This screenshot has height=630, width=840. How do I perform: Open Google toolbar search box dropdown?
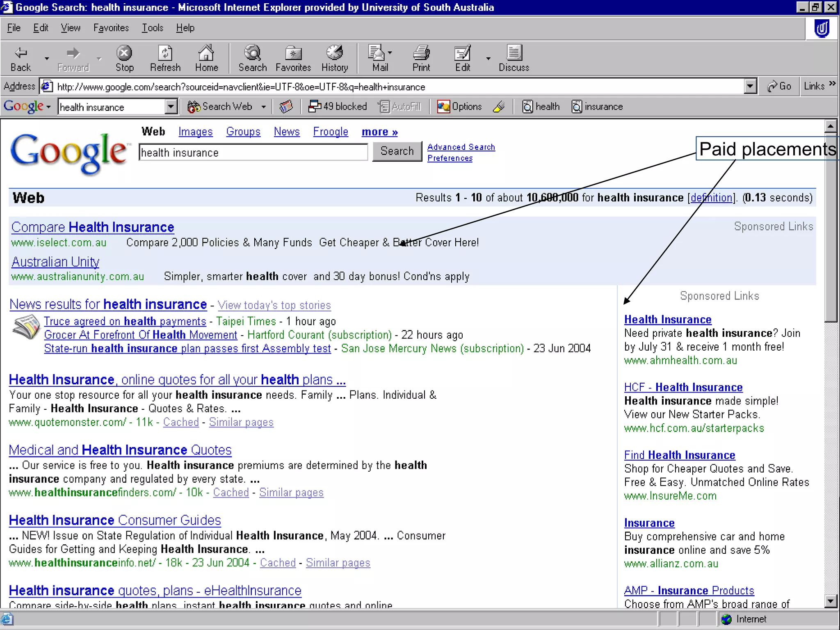coord(171,107)
